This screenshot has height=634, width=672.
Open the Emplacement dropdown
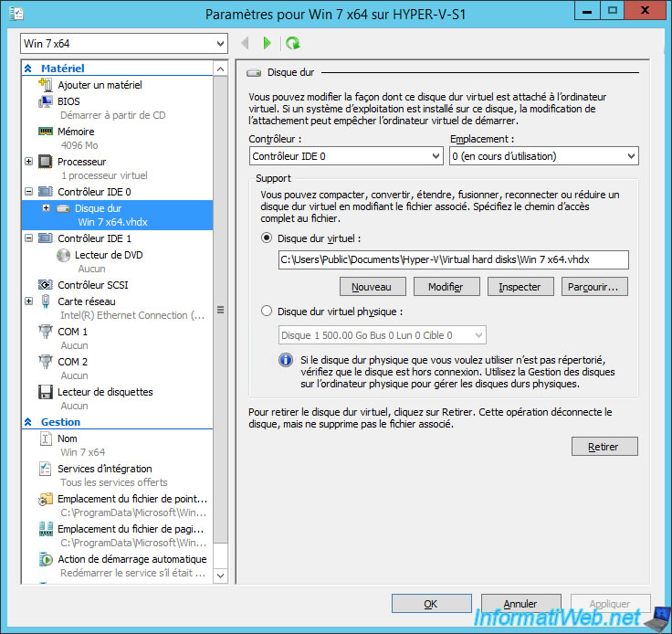coord(544,156)
